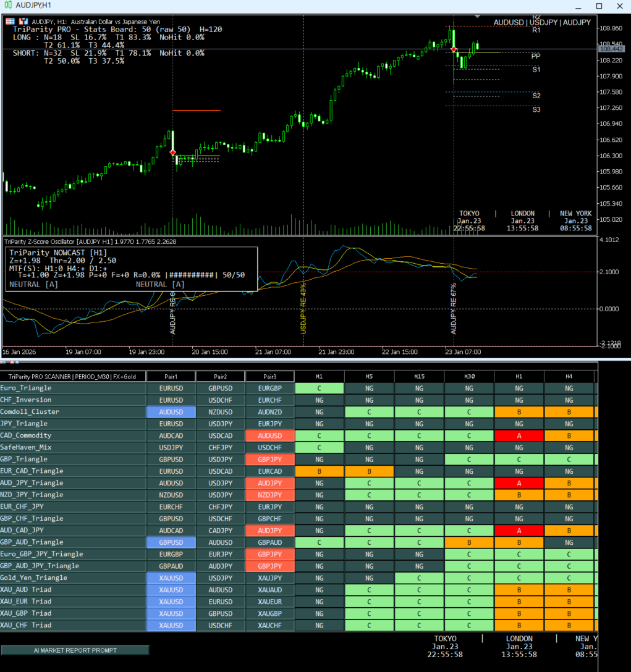This screenshot has height=672, width=631.
Task: Click green C under H15 in Gold_Yen_Triangle row
Action: pos(419,577)
